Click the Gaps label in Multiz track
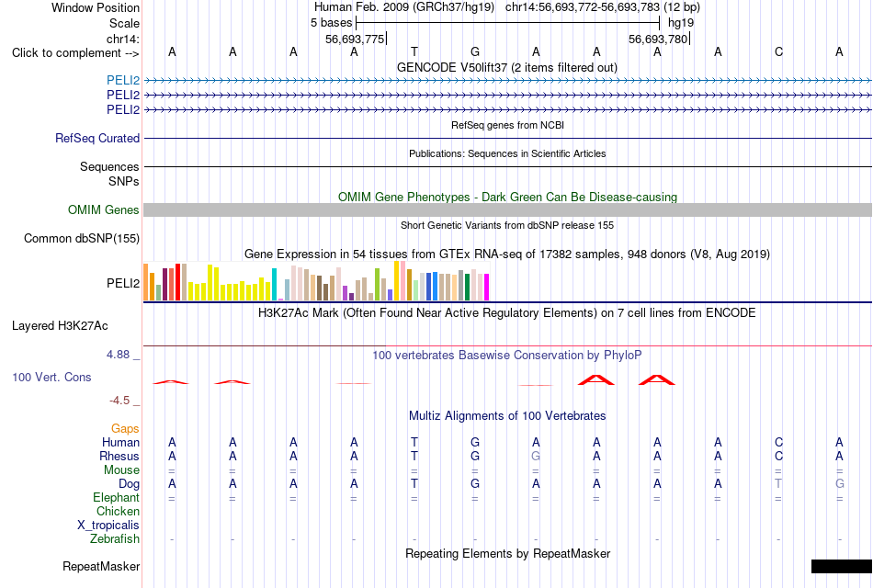This screenshot has height=588, width=873. tap(125, 428)
